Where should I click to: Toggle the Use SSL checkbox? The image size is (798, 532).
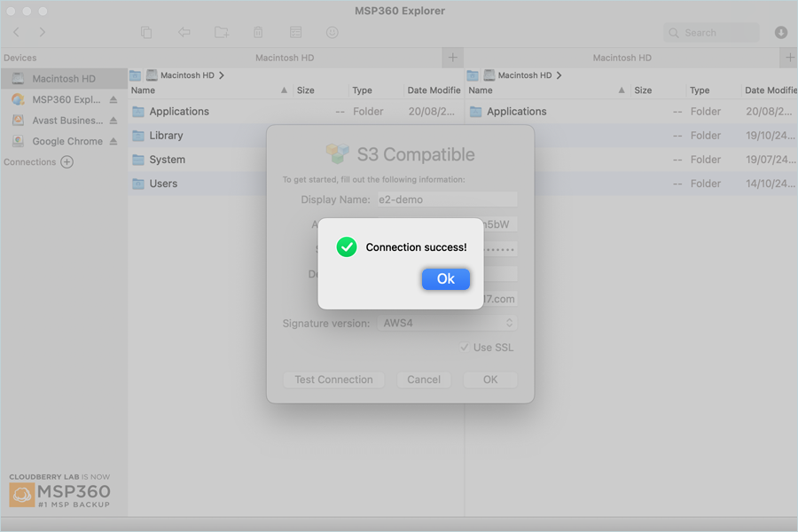(465, 348)
